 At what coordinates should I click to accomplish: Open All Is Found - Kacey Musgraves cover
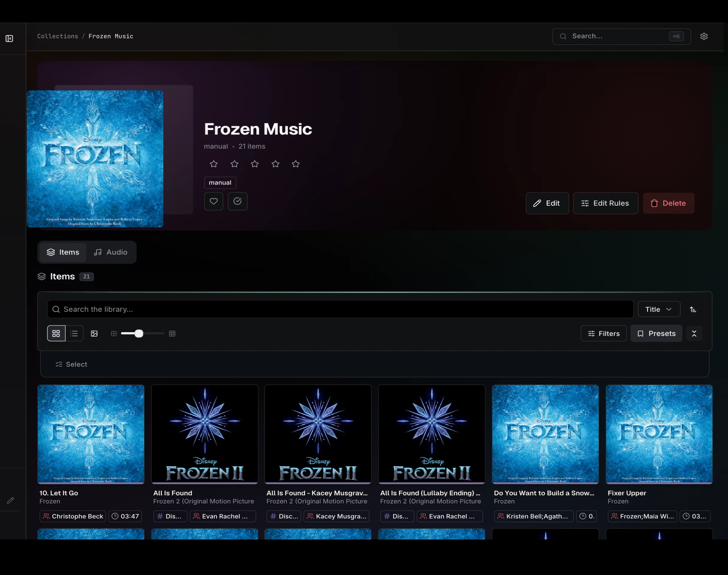tap(318, 434)
